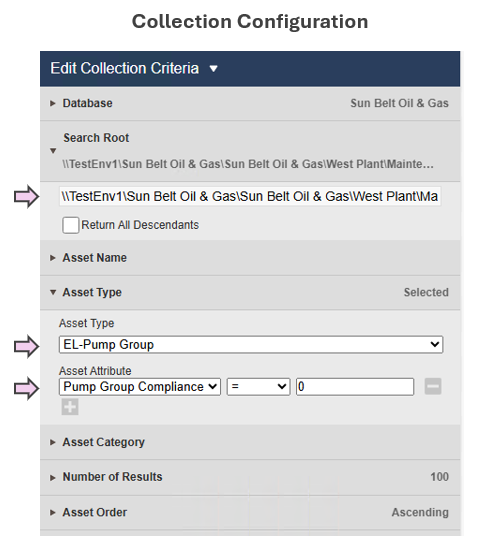The height and width of the screenshot is (546, 478).
Task: Expand Number of Results section
Action: (250, 477)
